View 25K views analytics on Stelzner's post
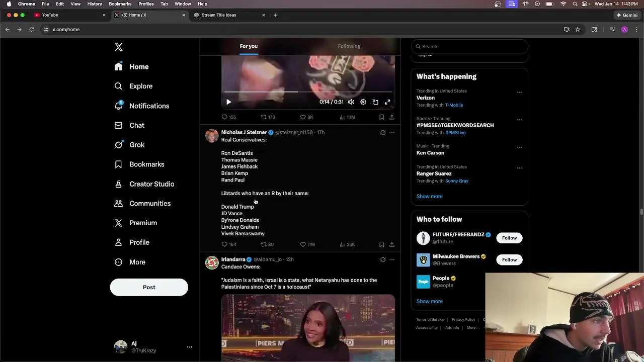Image resolution: width=644 pixels, height=362 pixels. [347, 244]
